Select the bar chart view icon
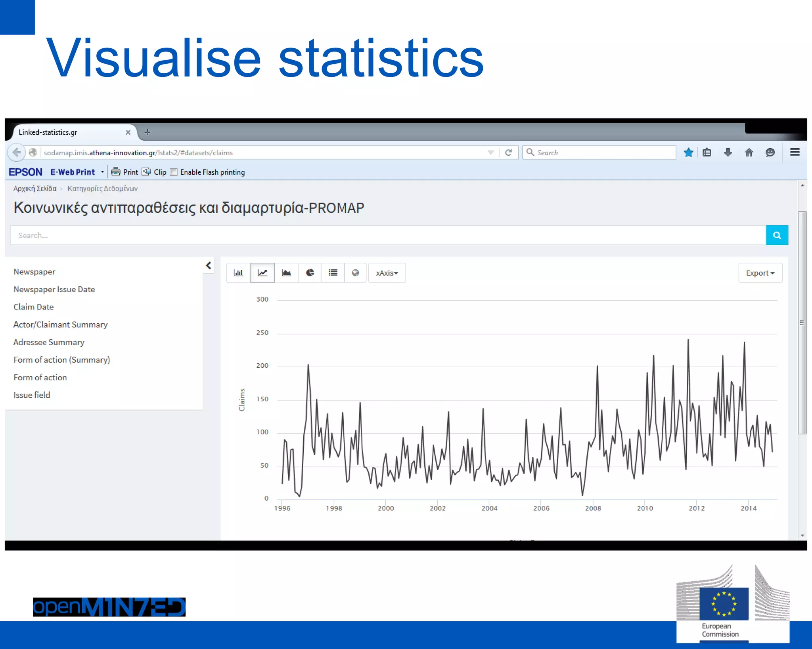812x649 pixels. click(238, 273)
